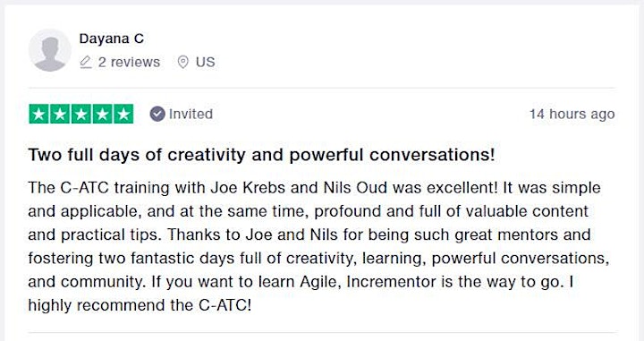This screenshot has width=644, height=341.
Task: Click the name Nils Oud in first line
Action: point(355,188)
